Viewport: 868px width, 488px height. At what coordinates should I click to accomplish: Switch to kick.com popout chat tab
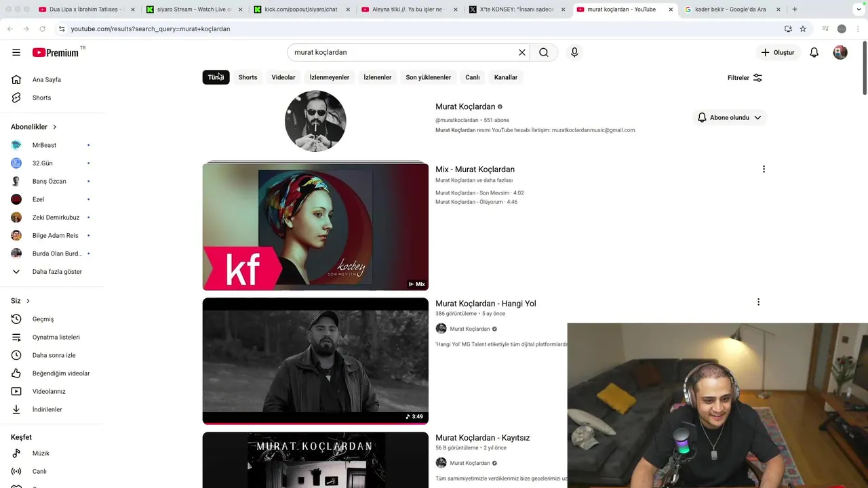[x=301, y=9]
